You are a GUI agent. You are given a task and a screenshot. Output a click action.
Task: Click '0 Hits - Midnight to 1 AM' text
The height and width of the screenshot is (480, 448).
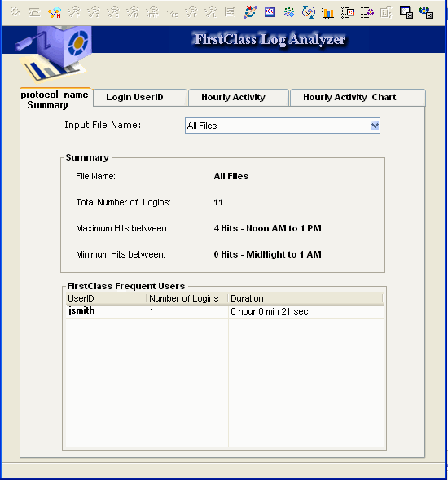coord(268,254)
